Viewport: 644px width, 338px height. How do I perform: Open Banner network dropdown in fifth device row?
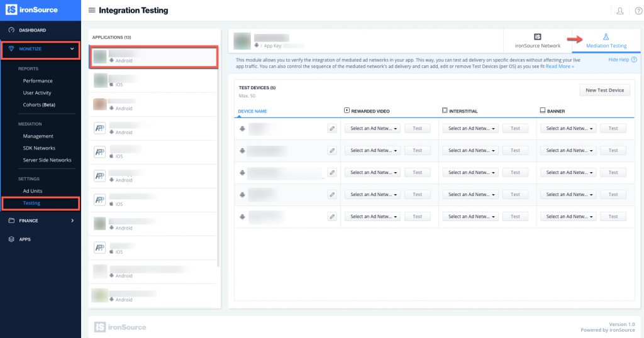click(x=569, y=217)
